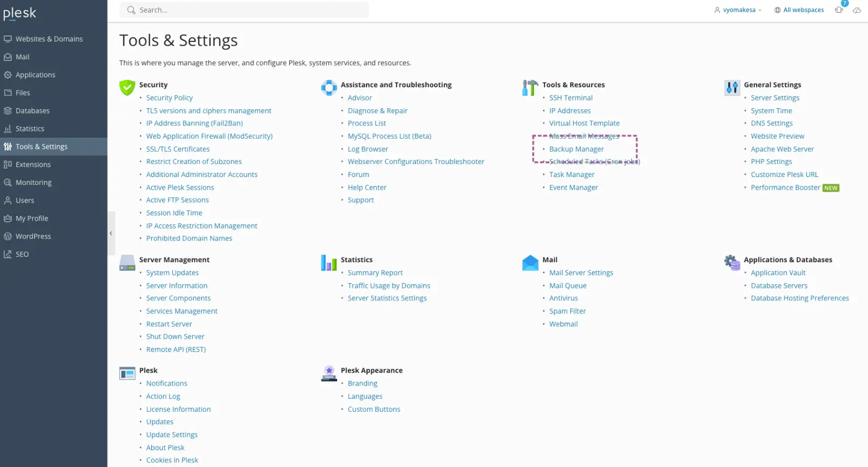Image resolution: width=868 pixels, height=467 pixels.
Task: Open Webserver Configurations Troubleshooter
Action: point(416,162)
